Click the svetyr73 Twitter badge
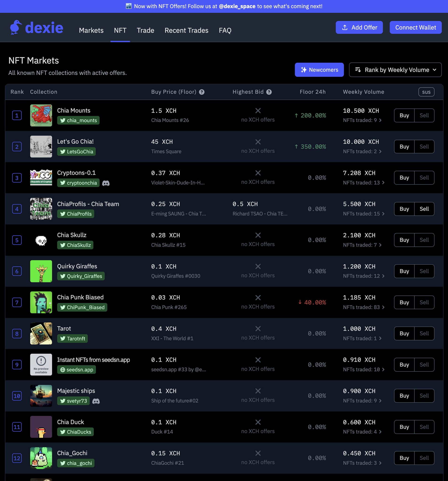 pyautogui.click(x=73, y=401)
